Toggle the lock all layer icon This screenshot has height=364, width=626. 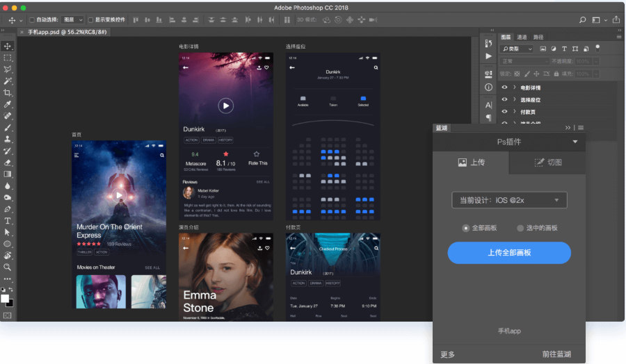pyautogui.click(x=556, y=74)
